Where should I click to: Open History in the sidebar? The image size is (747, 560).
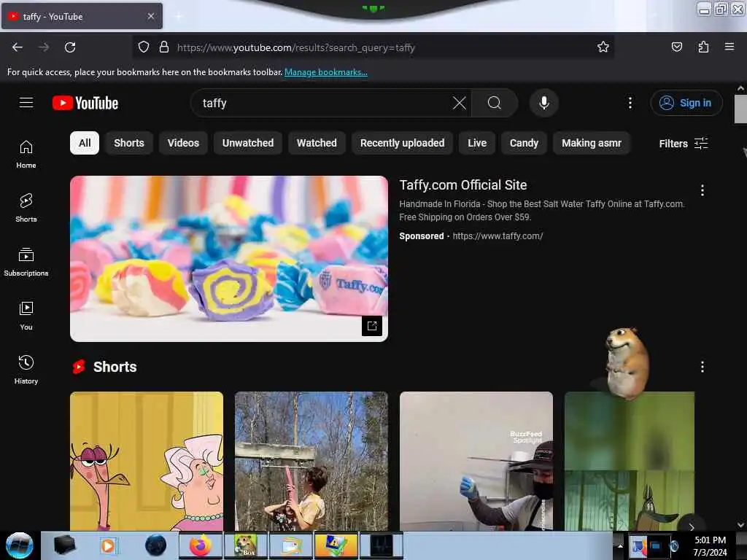(26, 370)
